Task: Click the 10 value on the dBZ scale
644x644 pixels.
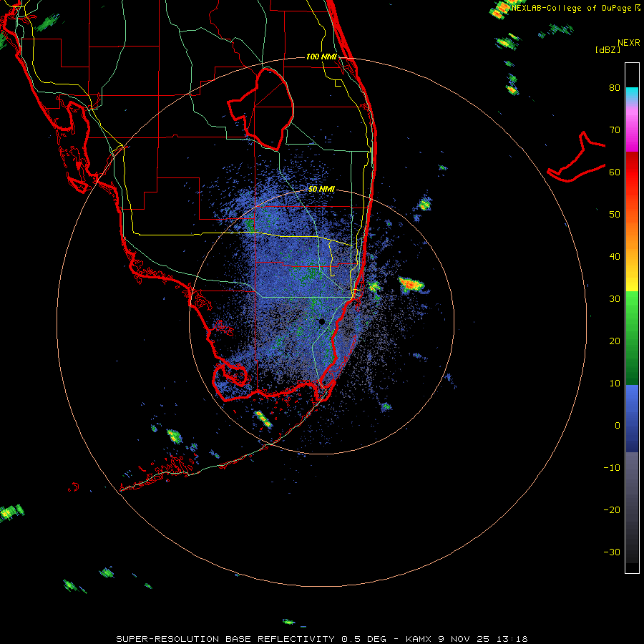Action: click(615, 384)
